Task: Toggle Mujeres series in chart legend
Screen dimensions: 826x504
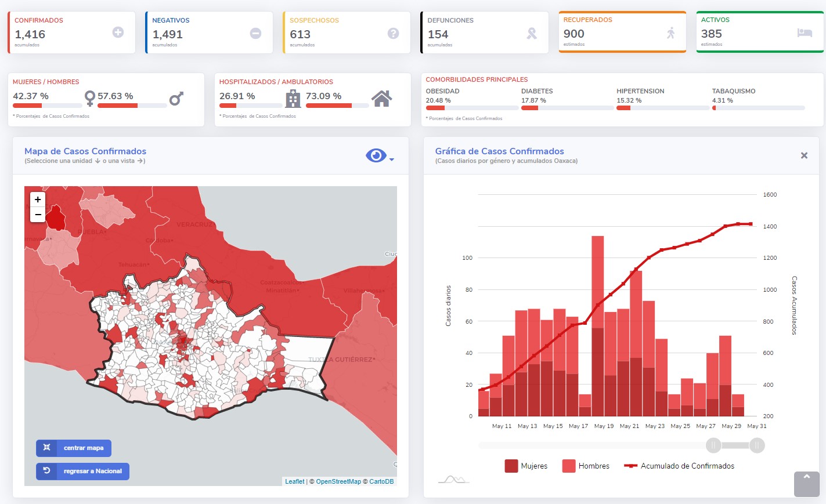Action: (526, 466)
